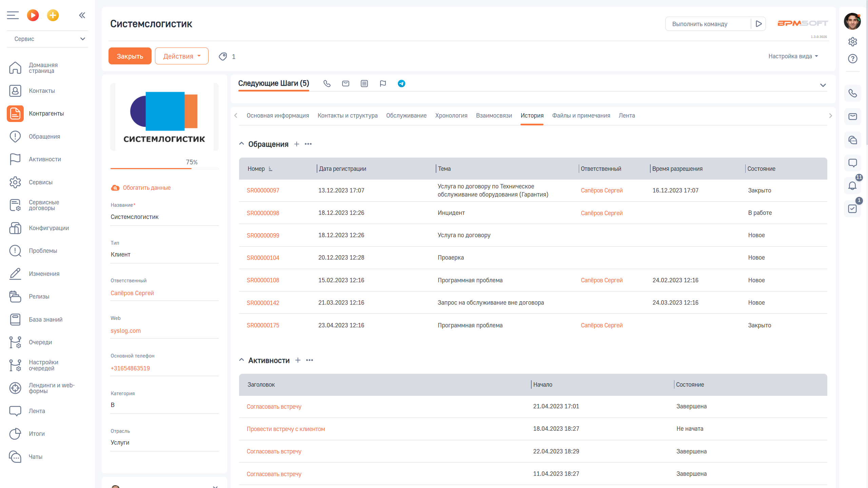Switch to the Хронология tab
Screen dimensions: 868x488
tap(451, 116)
